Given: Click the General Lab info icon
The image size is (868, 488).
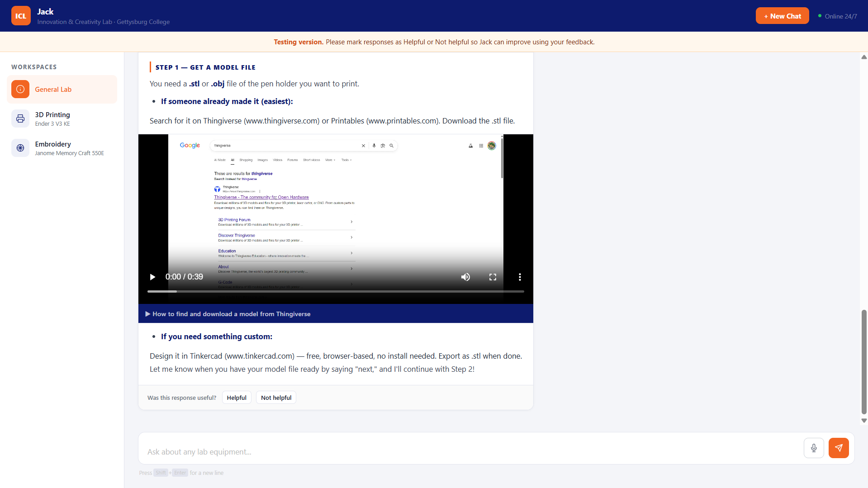Looking at the screenshot, I should pyautogui.click(x=20, y=90).
